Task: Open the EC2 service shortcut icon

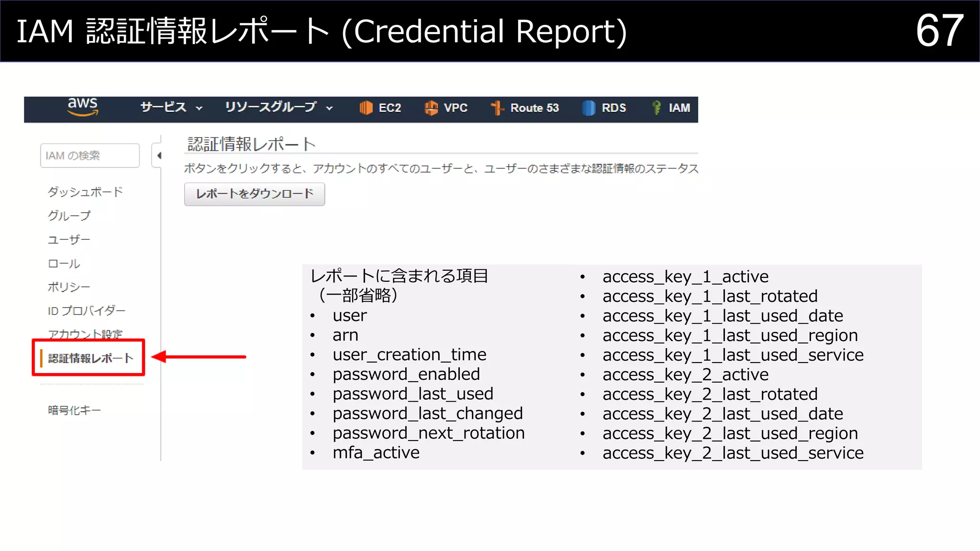Action: tap(366, 108)
